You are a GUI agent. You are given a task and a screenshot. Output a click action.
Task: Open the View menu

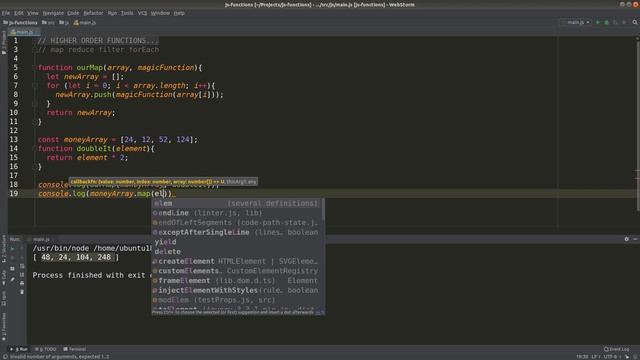coord(33,13)
